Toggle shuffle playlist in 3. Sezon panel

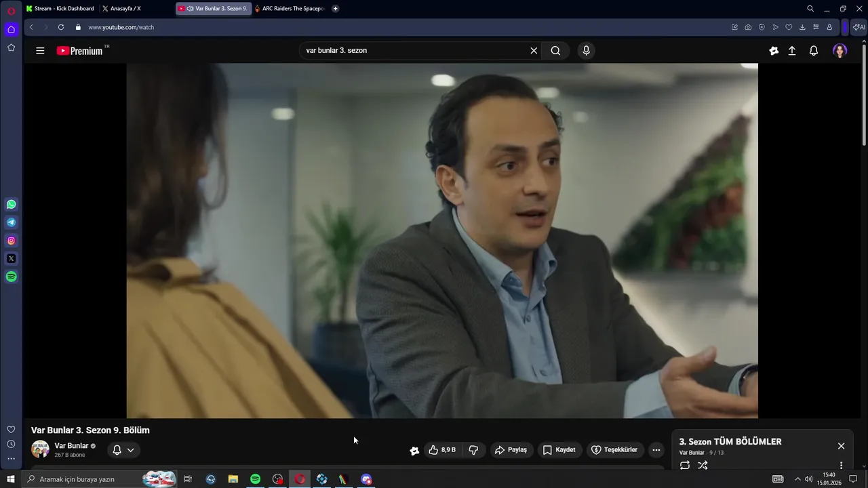click(703, 465)
